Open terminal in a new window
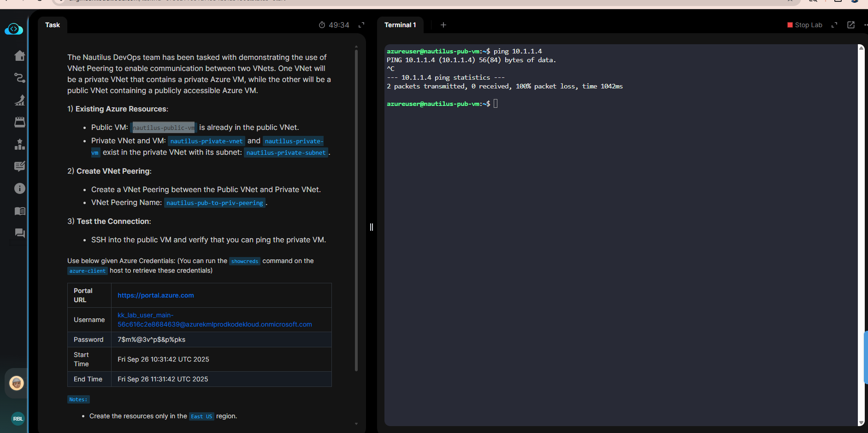Viewport: 868px width, 433px height. [x=851, y=25]
